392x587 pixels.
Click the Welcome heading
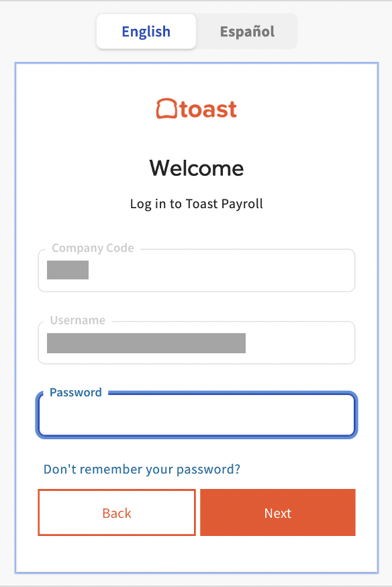pos(196,168)
